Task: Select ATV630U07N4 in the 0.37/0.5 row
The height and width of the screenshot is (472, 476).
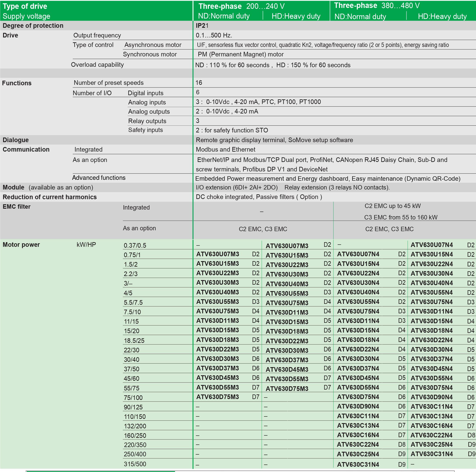Action: click(x=432, y=245)
